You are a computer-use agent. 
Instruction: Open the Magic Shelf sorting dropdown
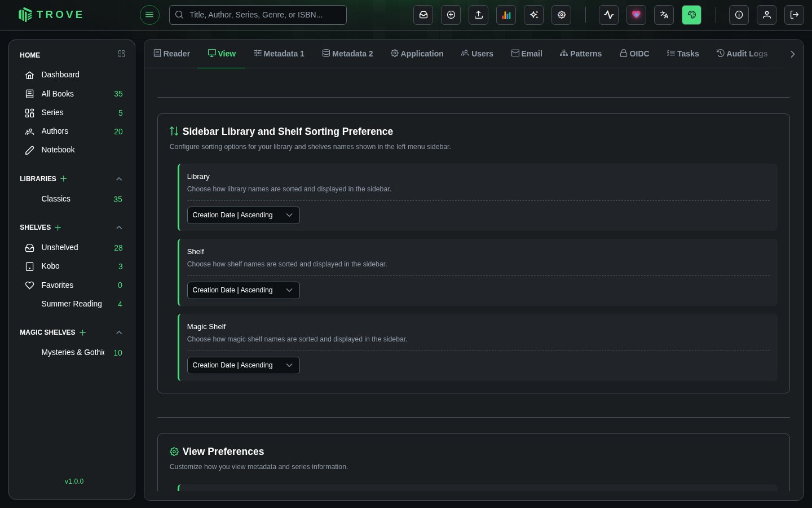243,365
